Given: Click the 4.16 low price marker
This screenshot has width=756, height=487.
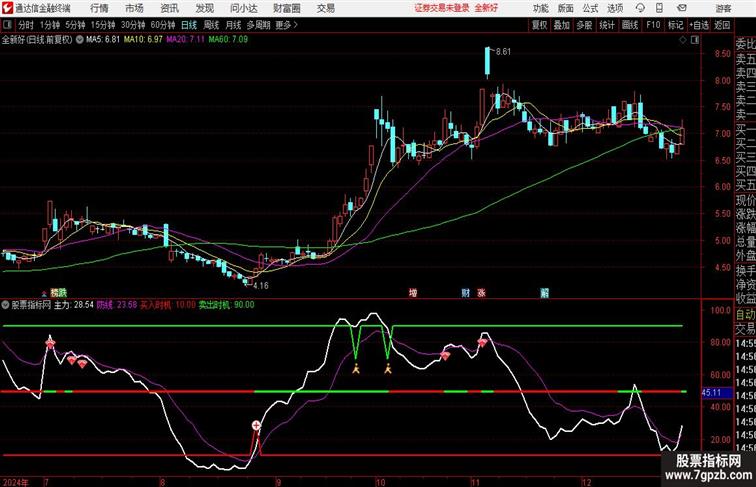Looking at the screenshot, I should click(x=260, y=285).
